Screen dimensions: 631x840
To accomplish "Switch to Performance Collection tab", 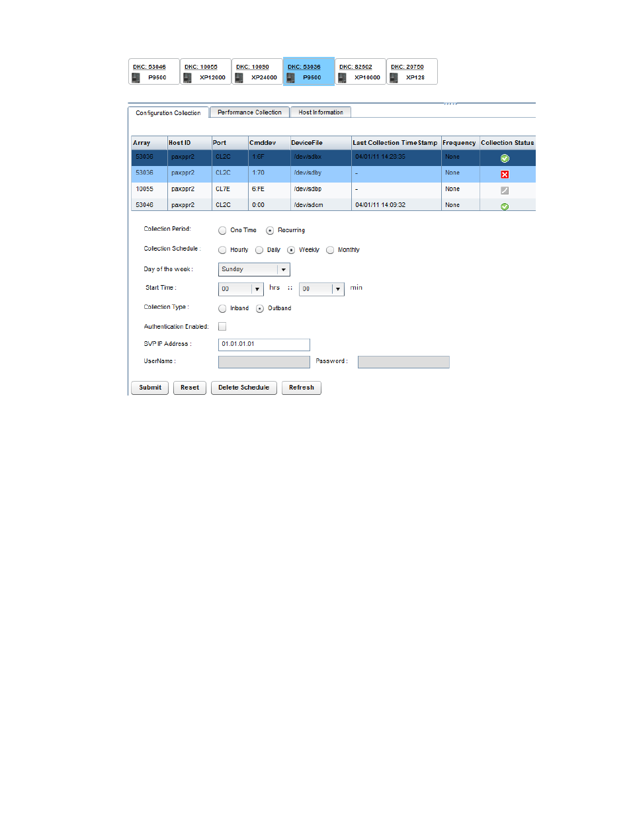I will pyautogui.click(x=249, y=112).
